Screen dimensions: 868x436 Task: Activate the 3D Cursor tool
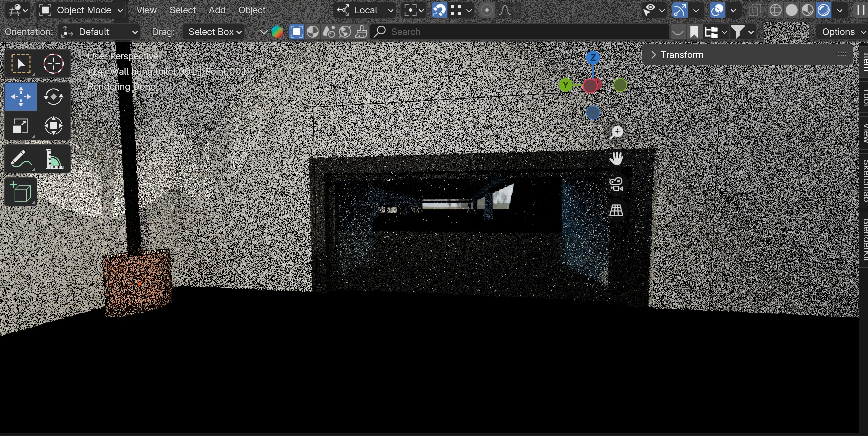(x=53, y=64)
